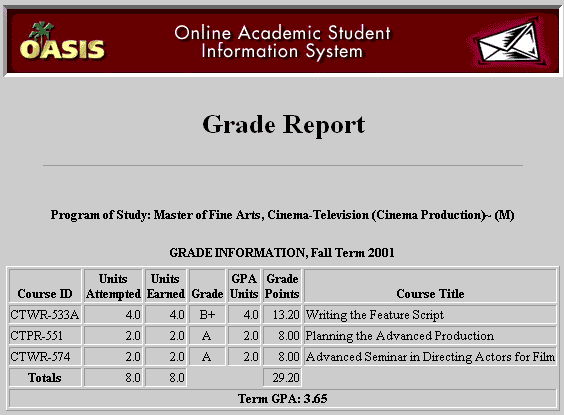Image resolution: width=564 pixels, height=415 pixels.
Task: Click grade points 8.00 for CTWR-574
Action: [282, 356]
